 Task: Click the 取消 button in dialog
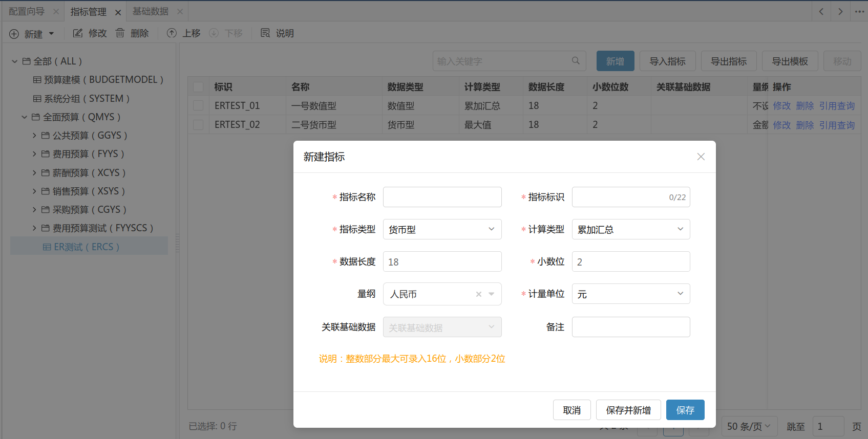[x=571, y=410]
